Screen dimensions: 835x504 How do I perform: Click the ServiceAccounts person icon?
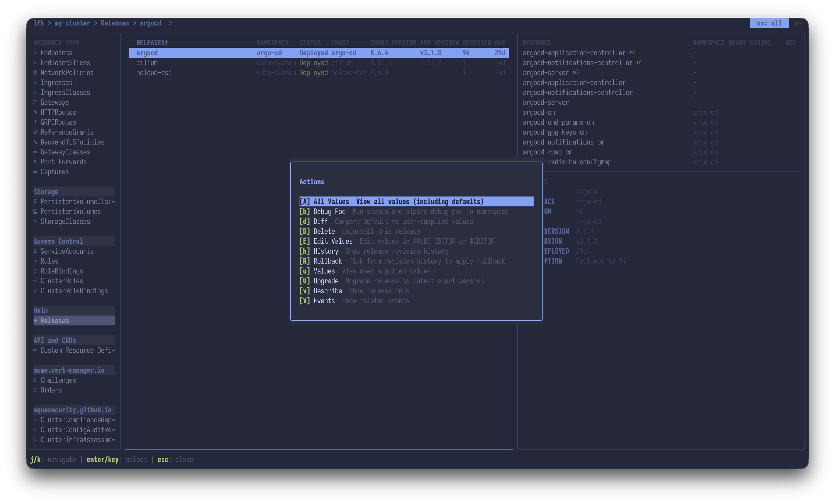click(x=35, y=251)
